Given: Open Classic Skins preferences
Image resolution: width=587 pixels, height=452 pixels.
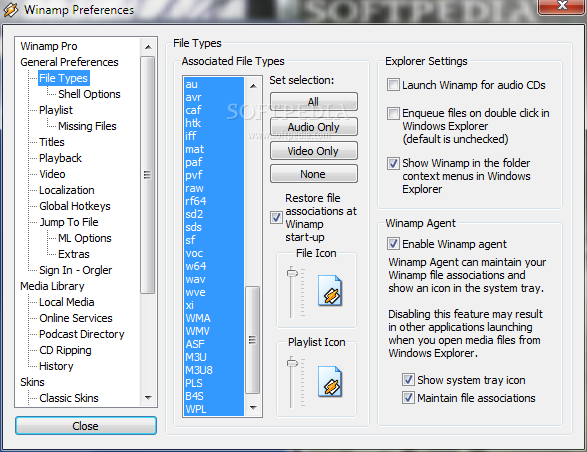Looking at the screenshot, I should click(69, 398).
